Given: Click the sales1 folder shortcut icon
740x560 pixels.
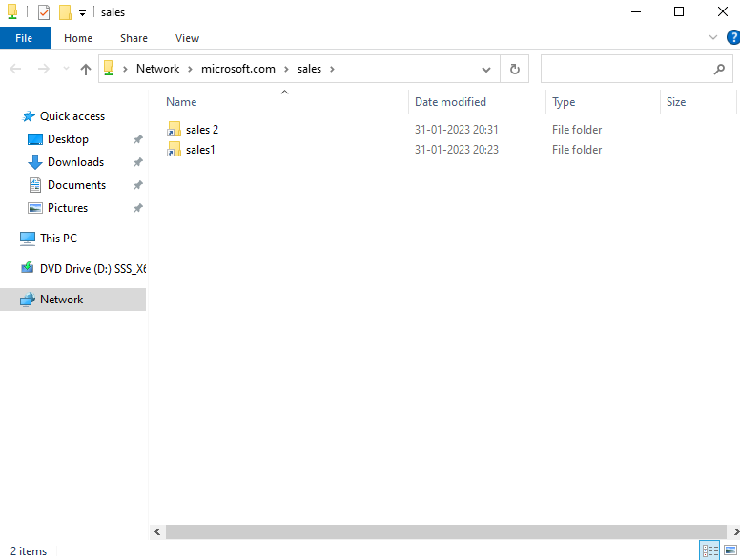Looking at the screenshot, I should pos(175,150).
